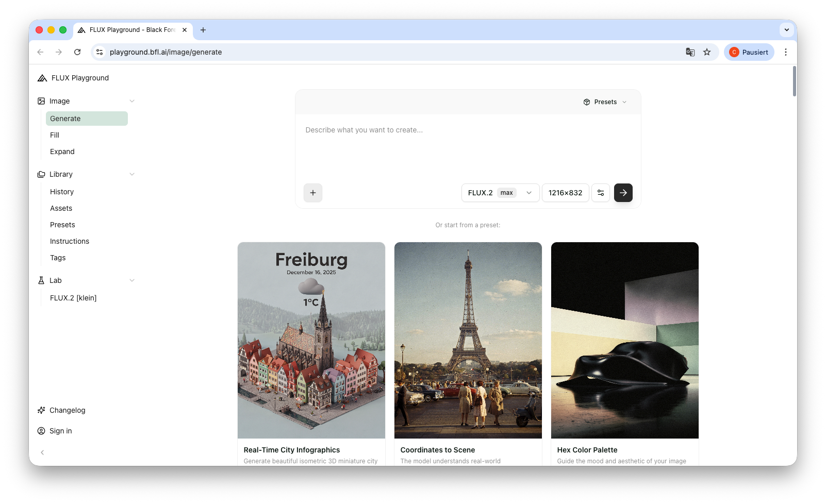The image size is (826, 504).
Task: Select the Freiburg city infographic preset thumbnail
Action: click(x=311, y=340)
